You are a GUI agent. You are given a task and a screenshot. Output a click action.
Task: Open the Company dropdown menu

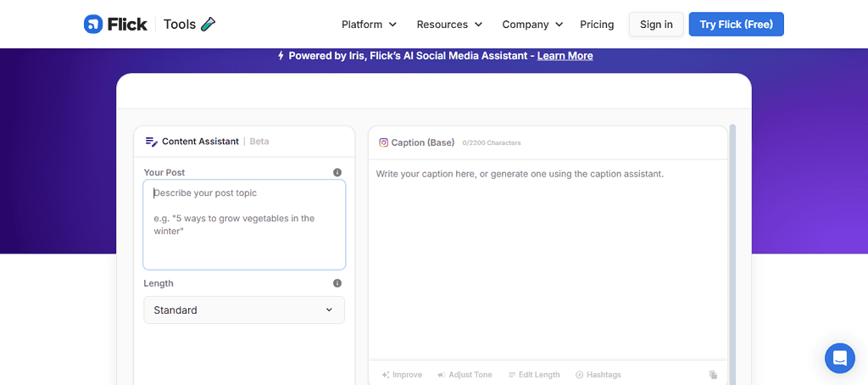(x=531, y=25)
